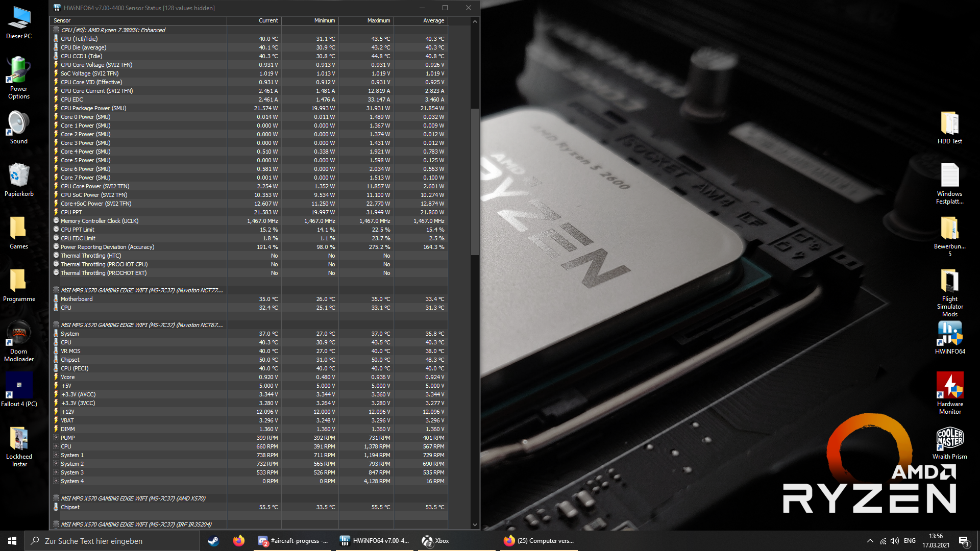
Task: Click the Steam icon in taskbar
Action: [x=213, y=541]
